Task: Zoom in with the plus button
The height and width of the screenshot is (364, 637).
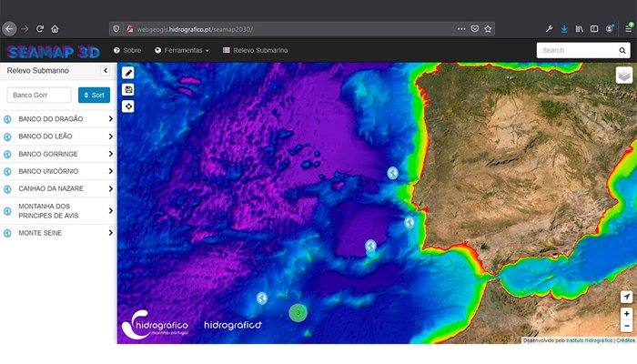Action: (626, 314)
